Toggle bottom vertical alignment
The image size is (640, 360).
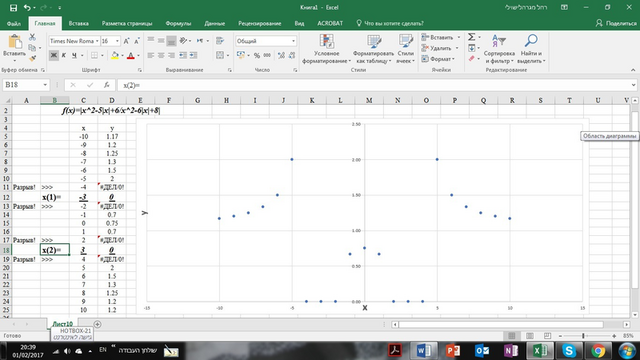pyautogui.click(x=171, y=40)
